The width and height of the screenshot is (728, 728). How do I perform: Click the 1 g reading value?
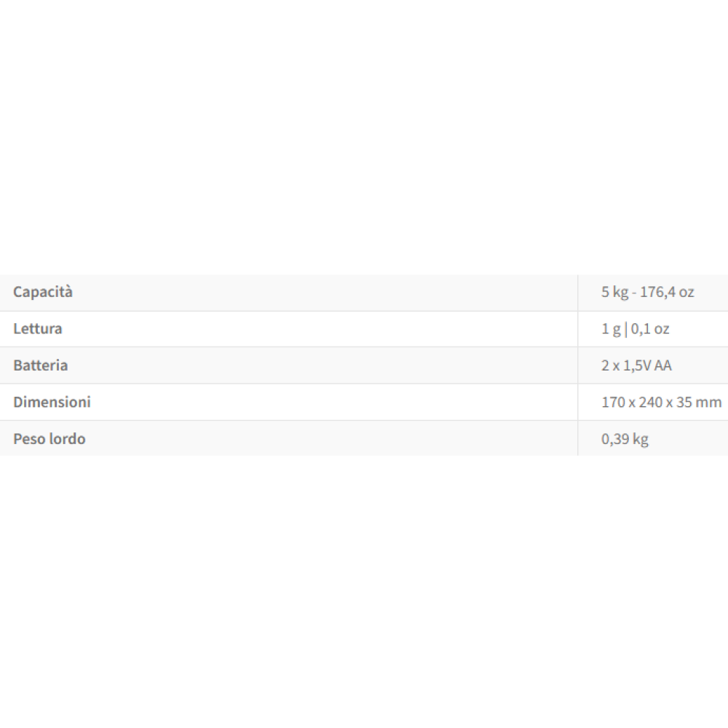tap(611, 329)
